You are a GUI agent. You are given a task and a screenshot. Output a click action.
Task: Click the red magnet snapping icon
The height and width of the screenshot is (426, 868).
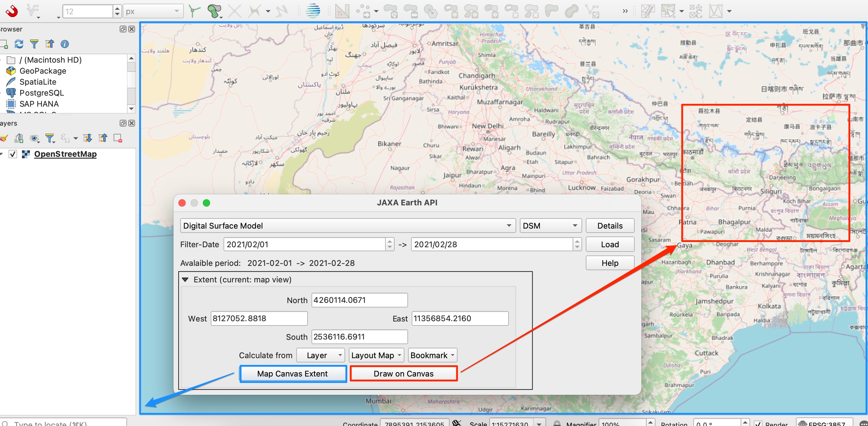12,11
